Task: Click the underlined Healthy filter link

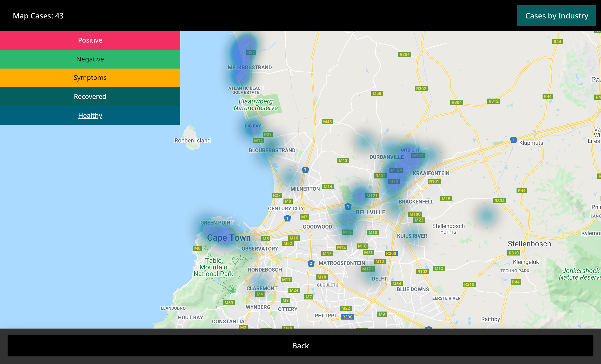Action: pos(90,115)
